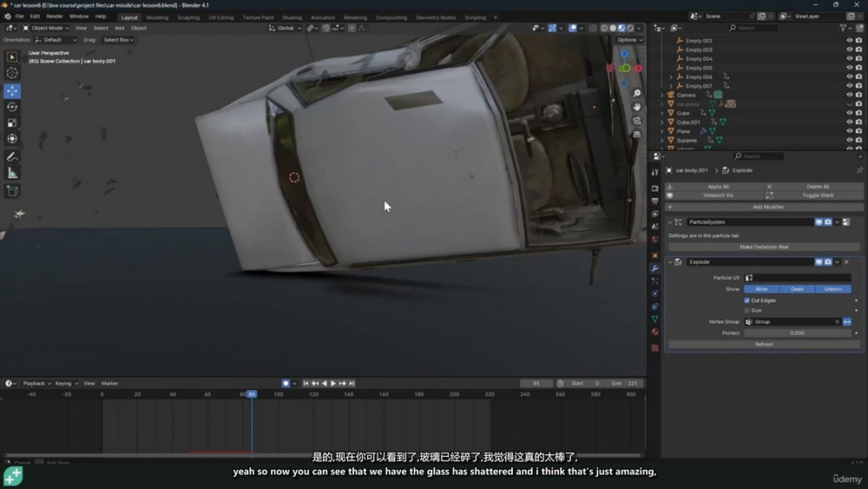Click the viewport pan hand icon

[637, 107]
